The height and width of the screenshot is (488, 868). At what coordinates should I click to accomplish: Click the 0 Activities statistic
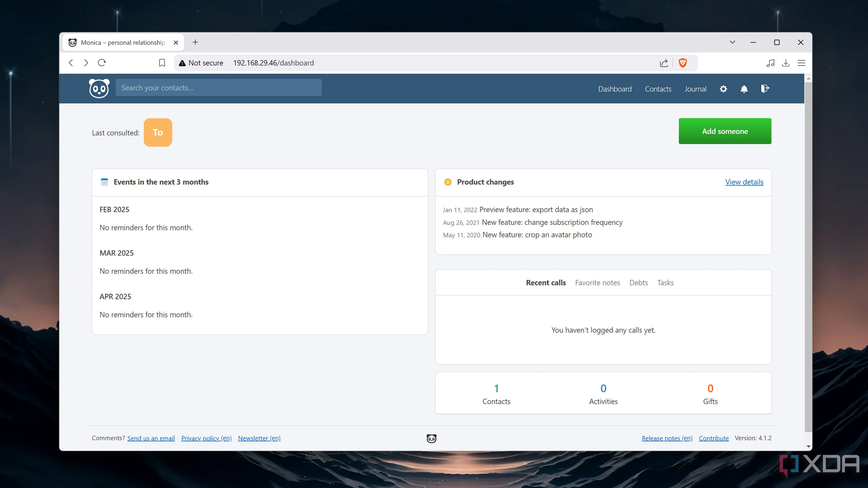tap(603, 394)
